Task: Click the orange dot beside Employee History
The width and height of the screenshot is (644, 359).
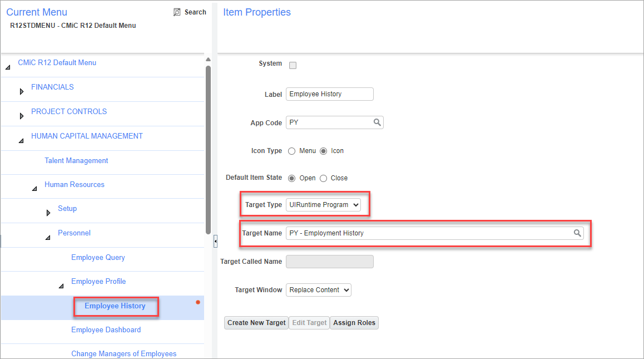Action: (x=198, y=302)
